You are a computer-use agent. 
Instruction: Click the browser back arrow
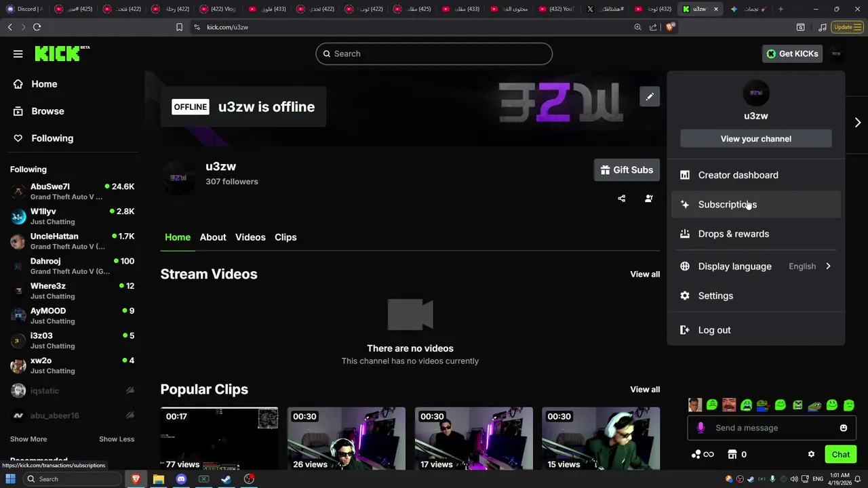(9, 27)
